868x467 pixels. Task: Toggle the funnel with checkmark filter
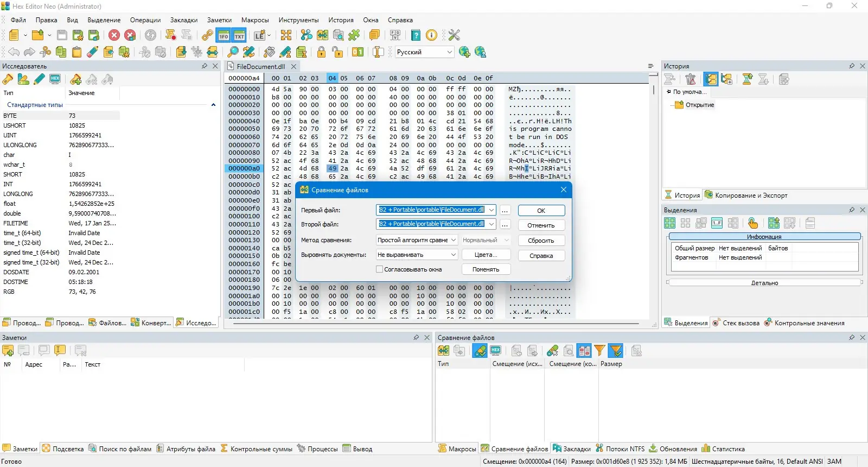pos(616,351)
